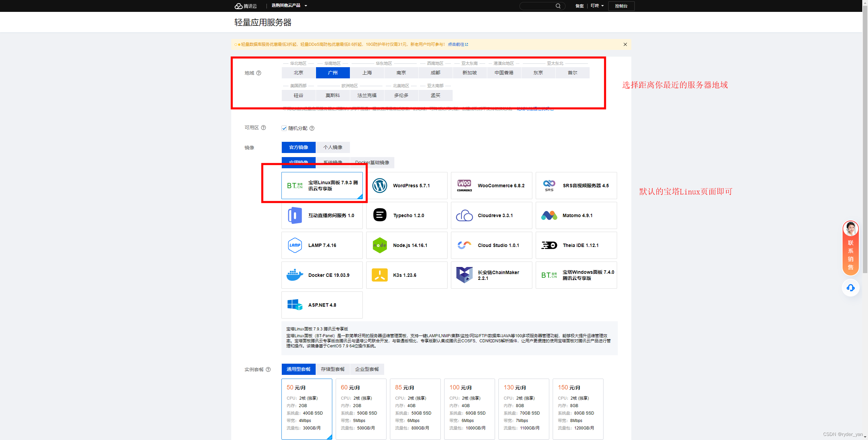Select the 孟买 region

435,95
